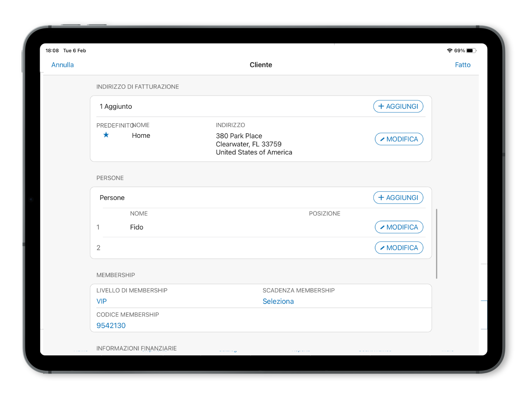
Task: Add a new billing address with AGGIUNGI
Action: pyautogui.click(x=398, y=107)
